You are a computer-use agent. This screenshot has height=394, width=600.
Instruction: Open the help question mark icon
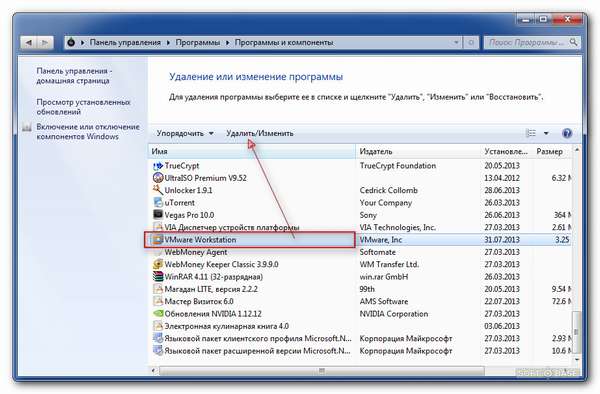click(x=567, y=133)
